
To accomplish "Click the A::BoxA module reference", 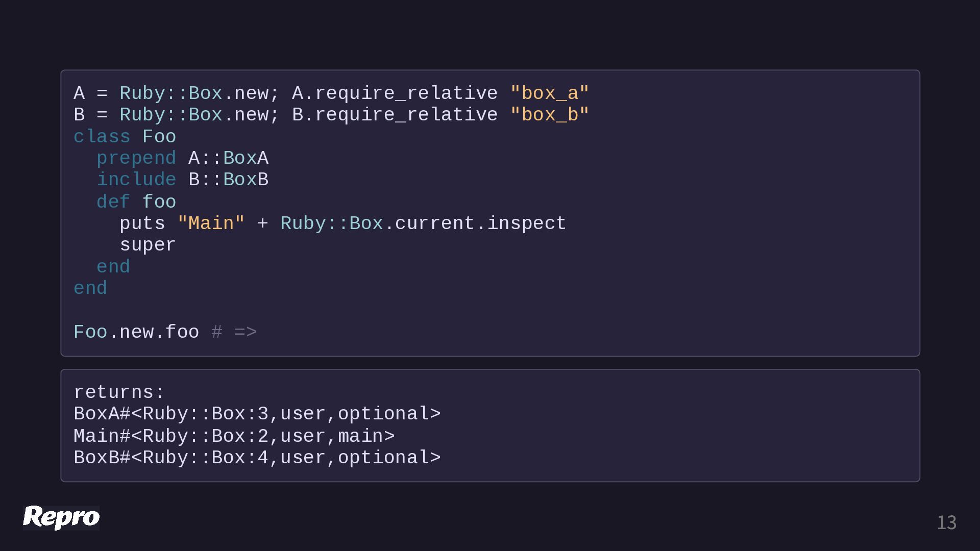I will (x=228, y=158).
